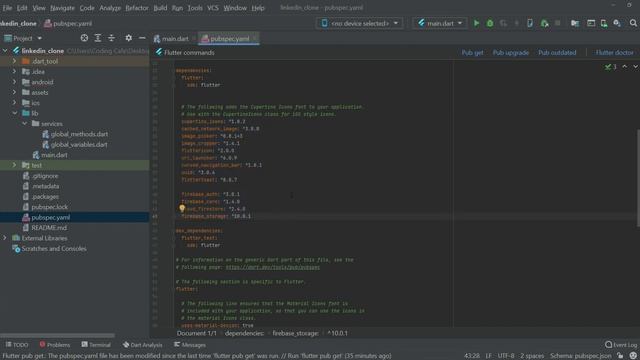Go to next highlighted problem arrow
Image resolution: width=640 pixels, height=360 pixels.
click(x=635, y=67)
